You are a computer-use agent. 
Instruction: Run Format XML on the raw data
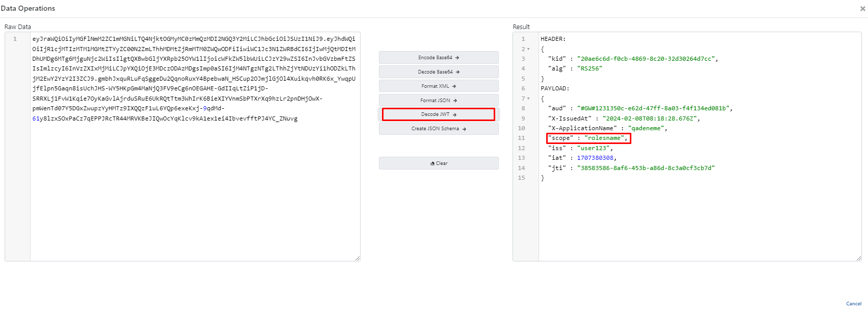click(x=438, y=86)
